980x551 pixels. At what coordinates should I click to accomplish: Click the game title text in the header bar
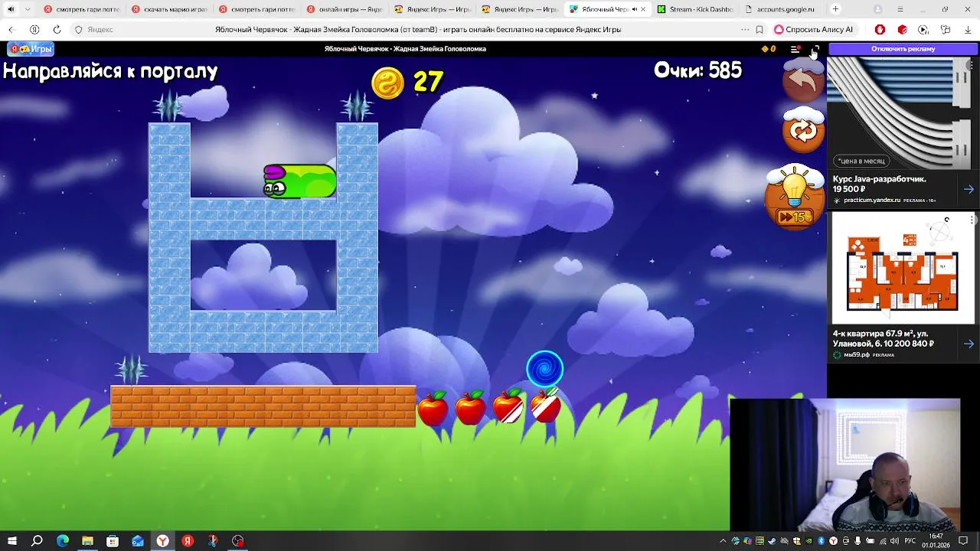[x=405, y=49]
